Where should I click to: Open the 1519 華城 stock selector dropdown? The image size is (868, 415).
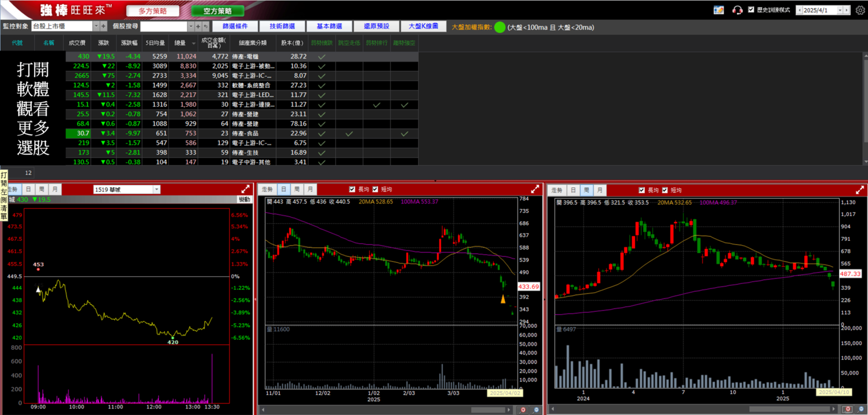point(156,190)
